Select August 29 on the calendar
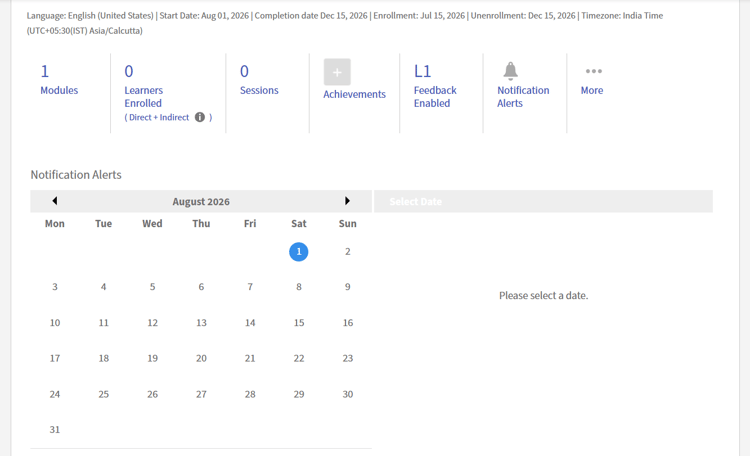This screenshot has height=456, width=750. [x=299, y=394]
